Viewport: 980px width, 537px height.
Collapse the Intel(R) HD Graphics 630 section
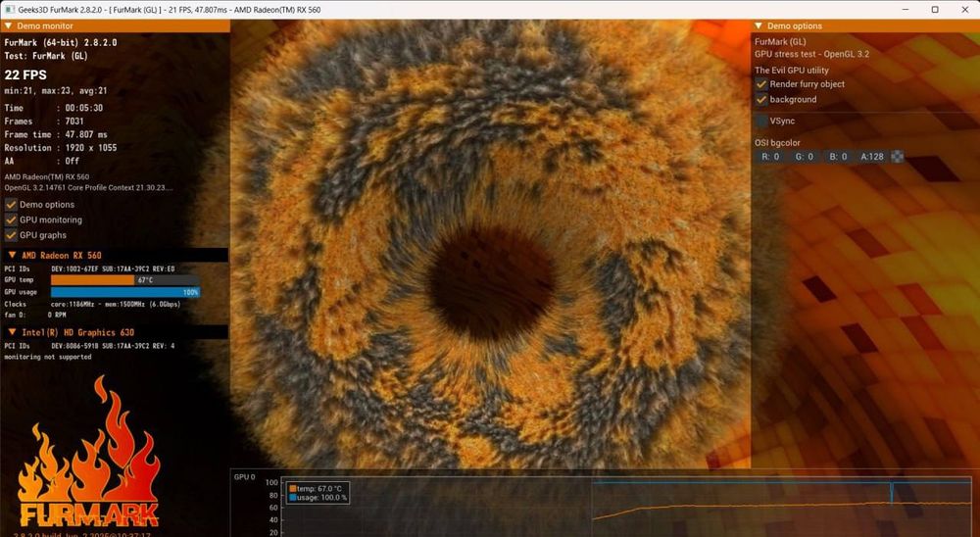coord(12,332)
